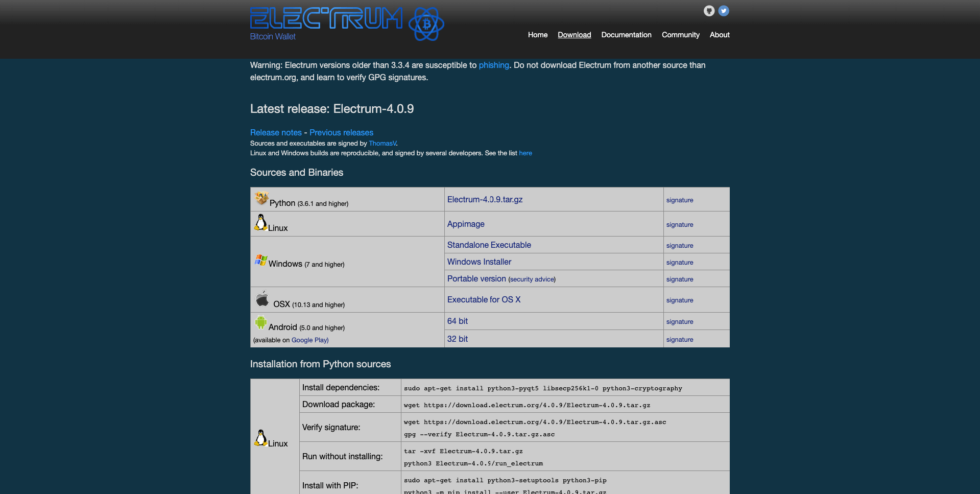Open the ThomasV signer link
Viewport: 980px width, 494px height.
tap(383, 144)
